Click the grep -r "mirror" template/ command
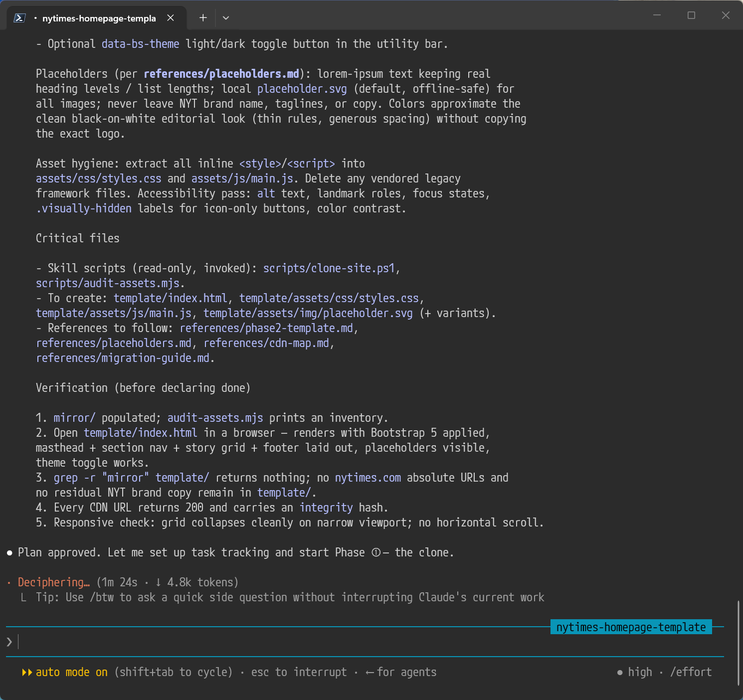 pyautogui.click(x=132, y=478)
